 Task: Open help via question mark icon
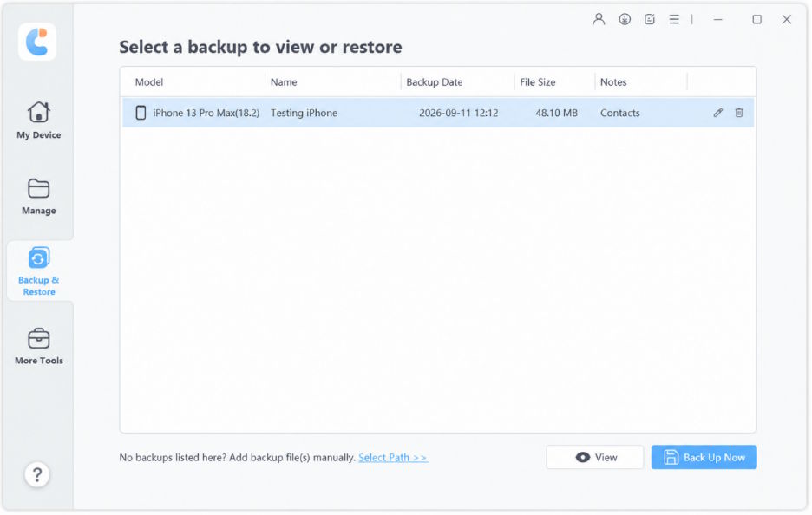pos(37,474)
